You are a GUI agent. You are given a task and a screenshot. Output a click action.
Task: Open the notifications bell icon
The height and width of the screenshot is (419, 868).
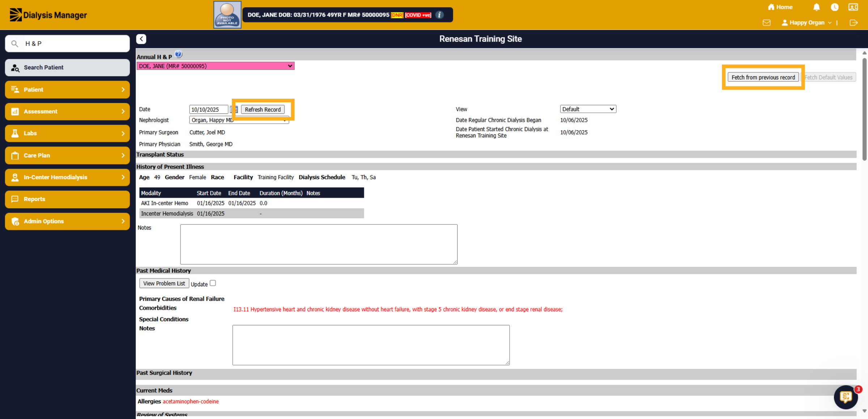(816, 7)
